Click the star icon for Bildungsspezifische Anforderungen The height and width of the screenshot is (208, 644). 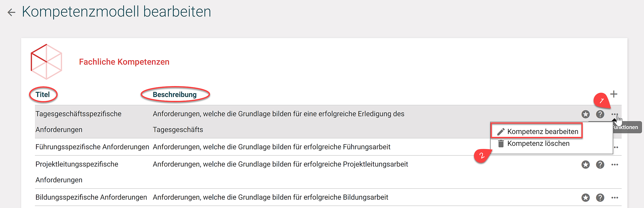pyautogui.click(x=586, y=197)
